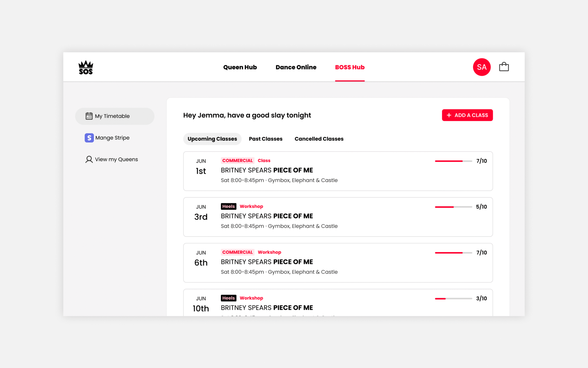Click the Workshop label on Jun 3rd card
Viewport: 588px width, 368px height.
pos(251,206)
